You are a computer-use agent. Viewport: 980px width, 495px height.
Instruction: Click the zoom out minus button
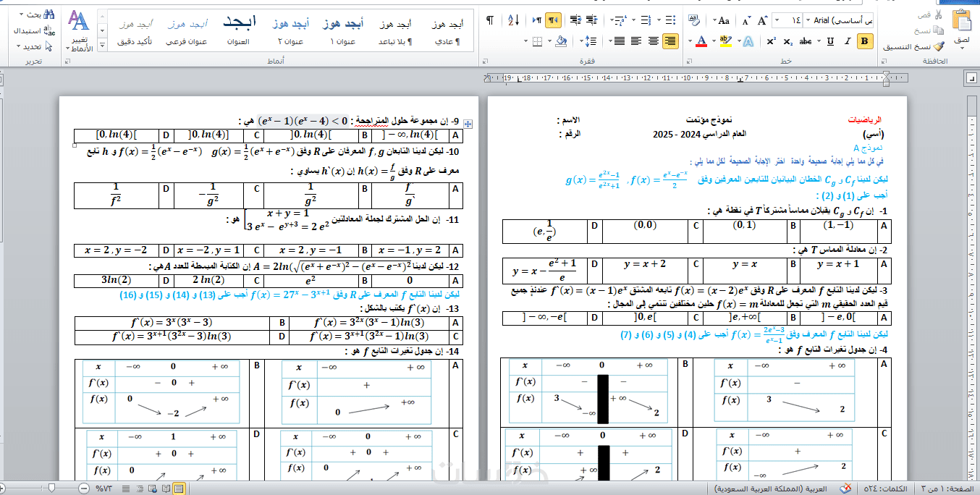84,488
